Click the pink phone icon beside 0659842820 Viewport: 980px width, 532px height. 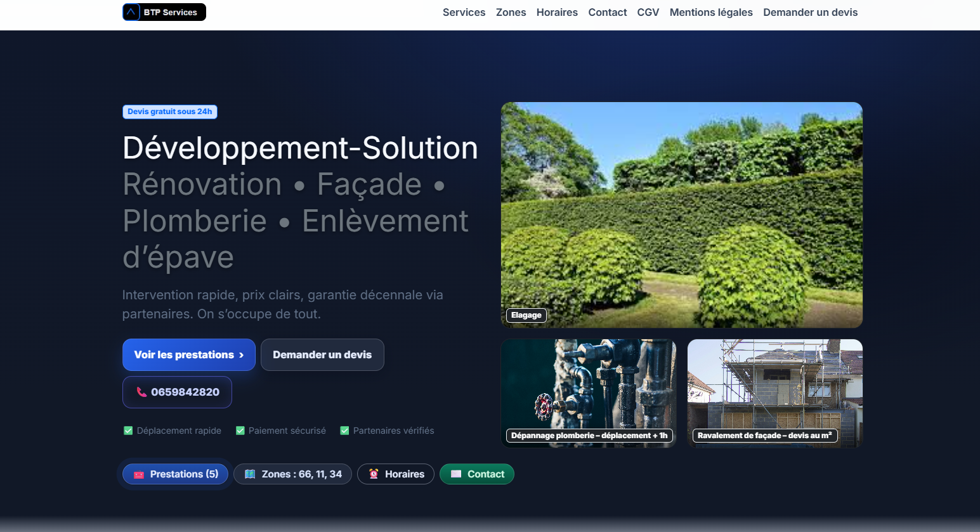pyautogui.click(x=141, y=392)
